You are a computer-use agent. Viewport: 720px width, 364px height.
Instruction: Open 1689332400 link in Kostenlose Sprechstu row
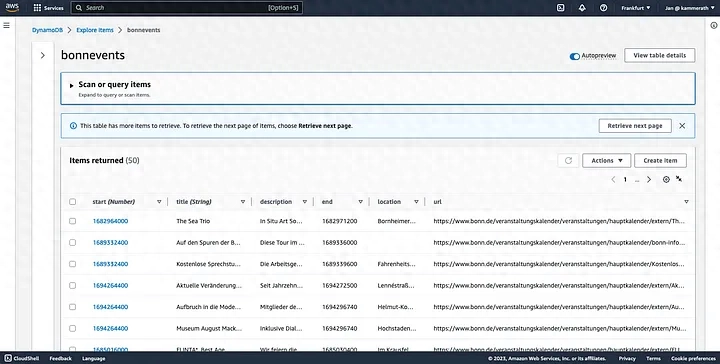110,264
